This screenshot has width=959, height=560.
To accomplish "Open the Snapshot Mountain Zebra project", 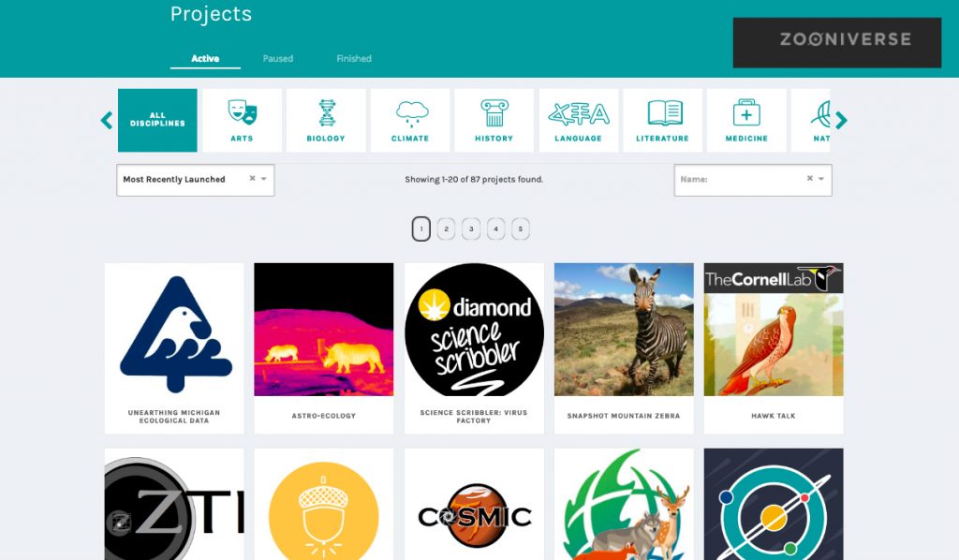I will pos(624,346).
